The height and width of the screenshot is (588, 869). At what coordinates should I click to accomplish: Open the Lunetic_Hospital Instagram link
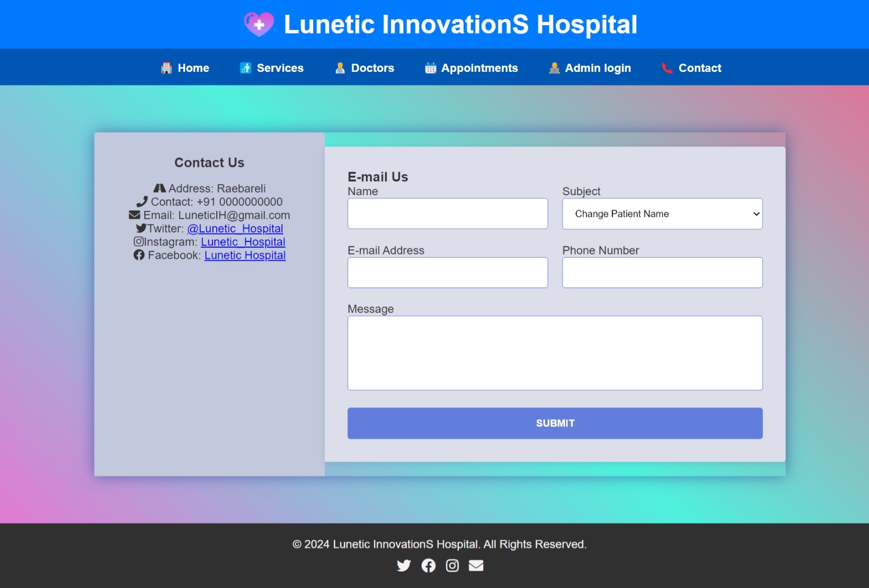[243, 242]
